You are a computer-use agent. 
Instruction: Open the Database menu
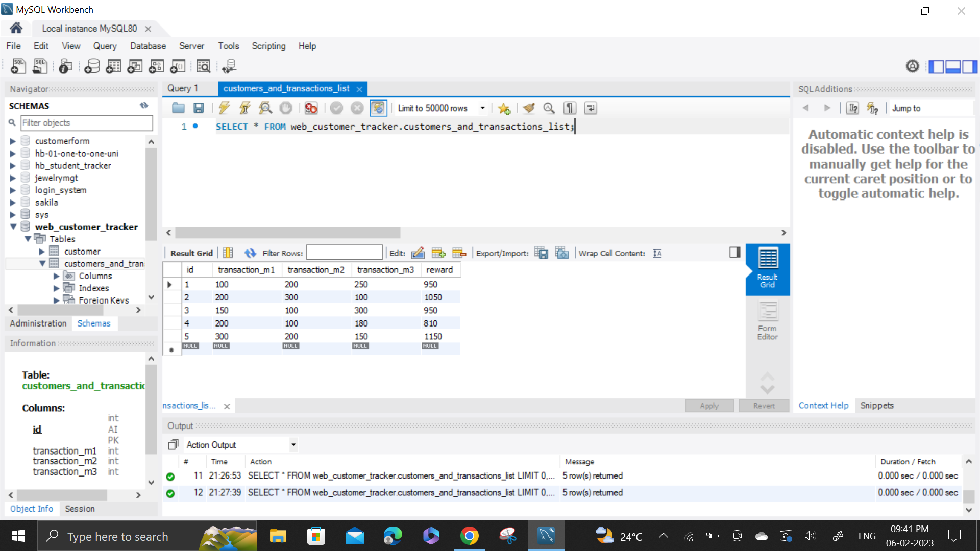[x=148, y=46]
